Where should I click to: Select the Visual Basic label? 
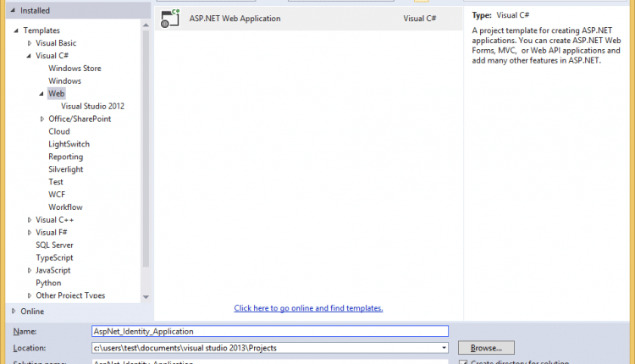56,43
